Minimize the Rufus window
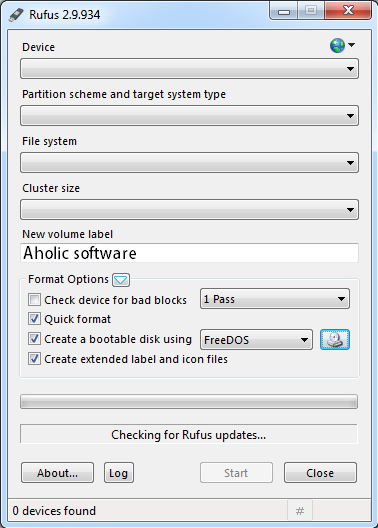378x528 pixels. click(284, 11)
